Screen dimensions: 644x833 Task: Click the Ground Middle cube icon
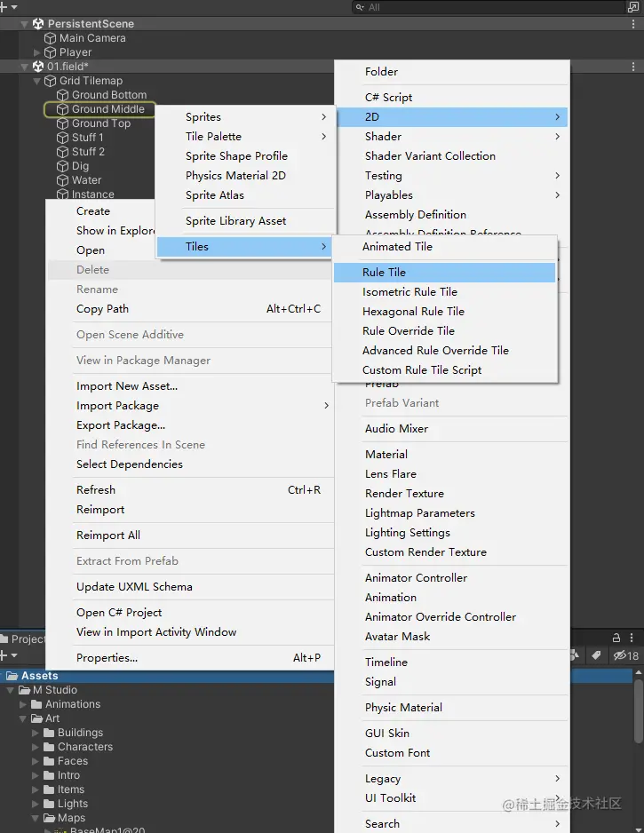point(63,109)
